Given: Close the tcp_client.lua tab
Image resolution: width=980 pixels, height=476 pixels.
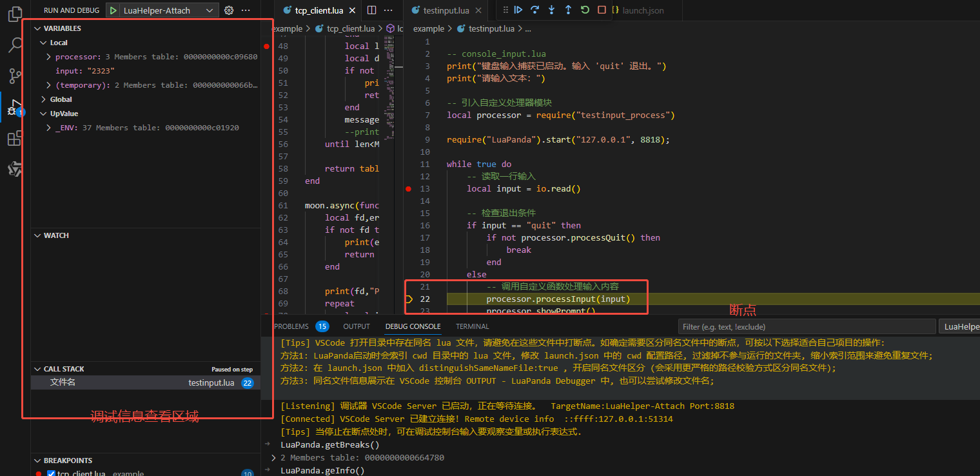Looking at the screenshot, I should 351,10.
